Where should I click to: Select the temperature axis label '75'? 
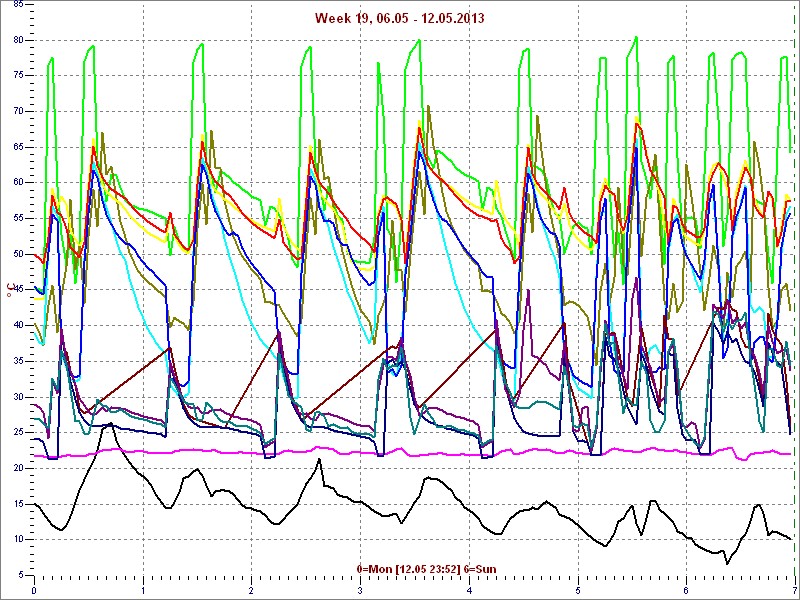click(18, 76)
